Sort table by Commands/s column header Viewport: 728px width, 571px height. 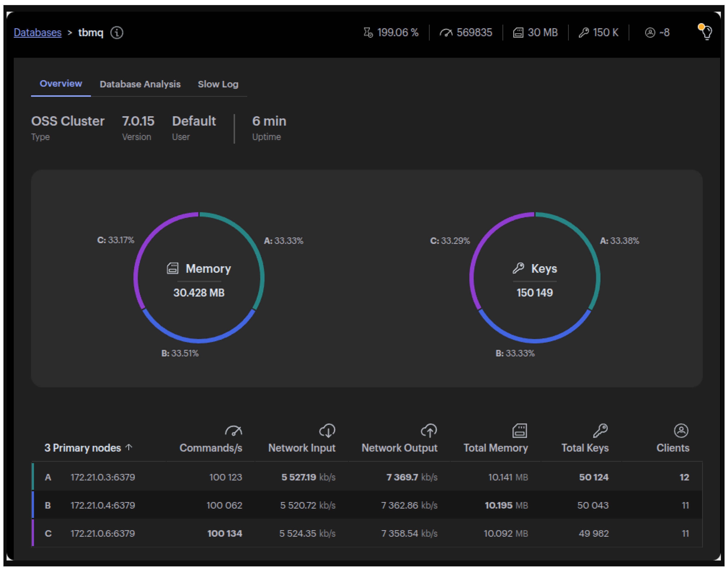coord(211,448)
